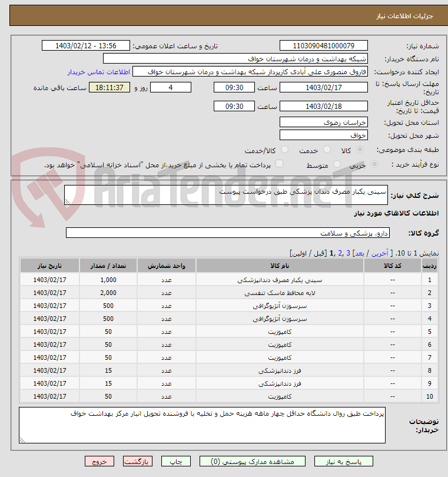Click فرز دندانپزشکی in row 8
Screen dimensions: 448x477
tap(280, 370)
